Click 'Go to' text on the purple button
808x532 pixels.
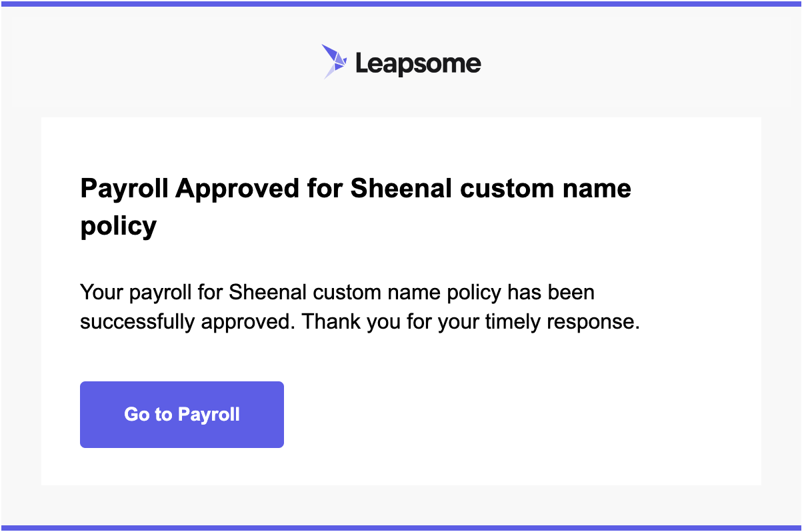pos(148,415)
